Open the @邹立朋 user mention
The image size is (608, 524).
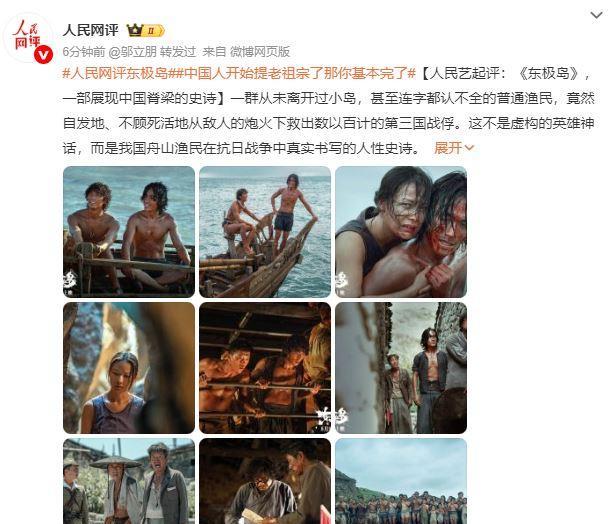pyautogui.click(x=133, y=52)
